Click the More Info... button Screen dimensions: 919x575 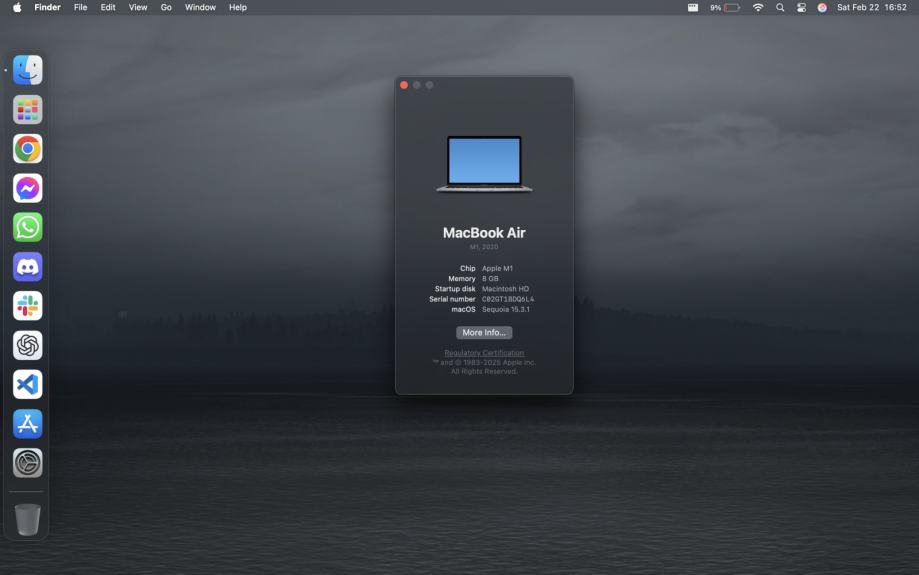pos(484,333)
